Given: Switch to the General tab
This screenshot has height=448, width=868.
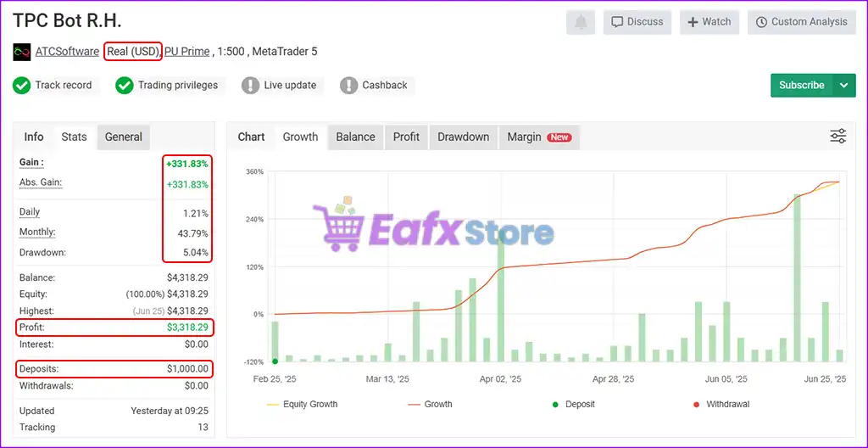Looking at the screenshot, I should tap(124, 137).
